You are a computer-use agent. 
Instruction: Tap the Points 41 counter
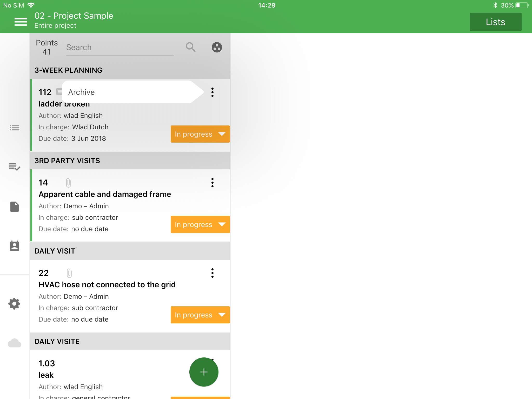pos(47,47)
